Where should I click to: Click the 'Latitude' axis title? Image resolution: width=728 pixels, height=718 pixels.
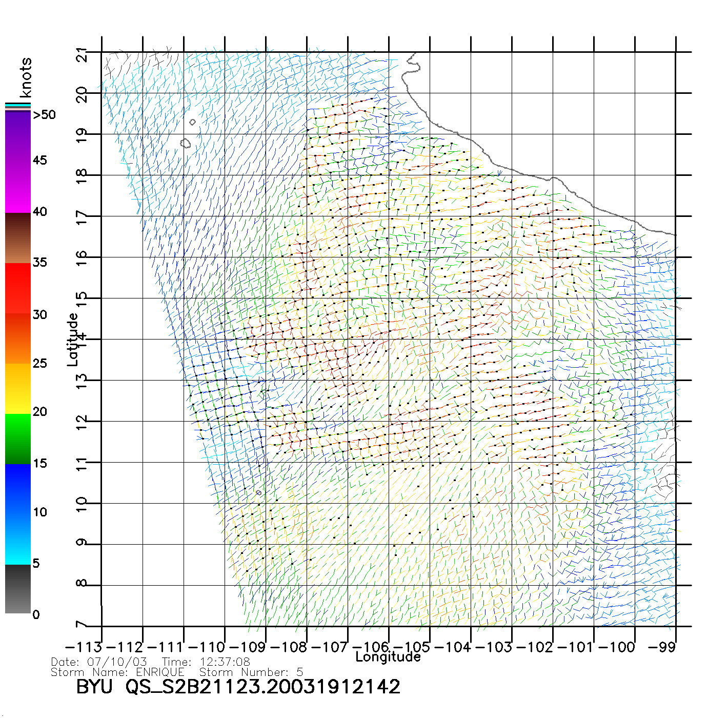72,340
